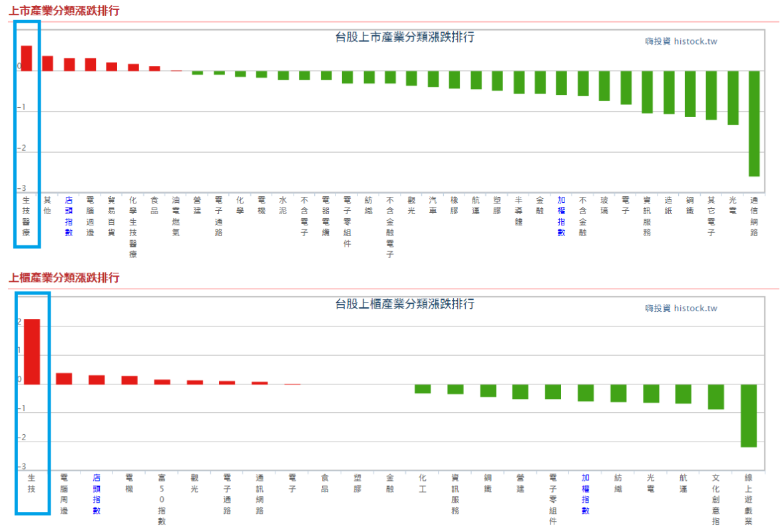Click the 台股上櫃產業分類漲跌排行 chart title
Viewport: 784px width, 532px height.
tap(405, 305)
